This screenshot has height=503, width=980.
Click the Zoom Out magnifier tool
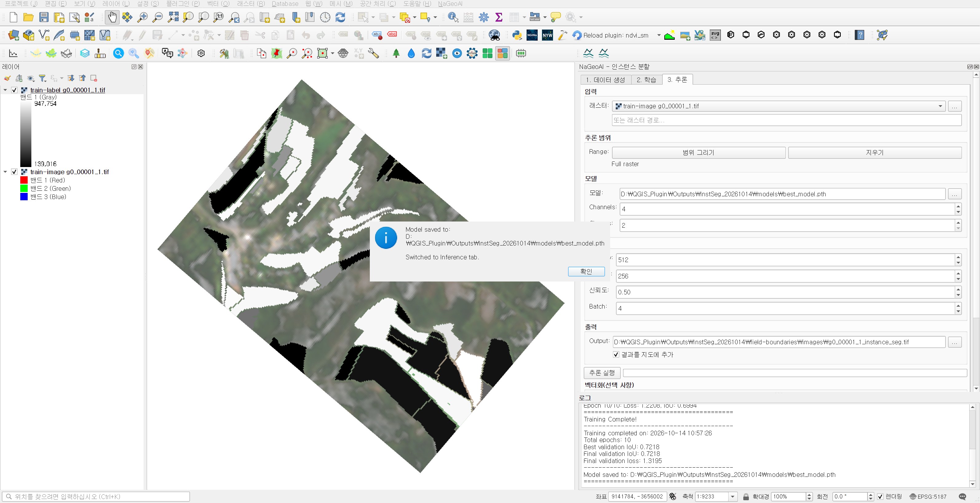(157, 17)
